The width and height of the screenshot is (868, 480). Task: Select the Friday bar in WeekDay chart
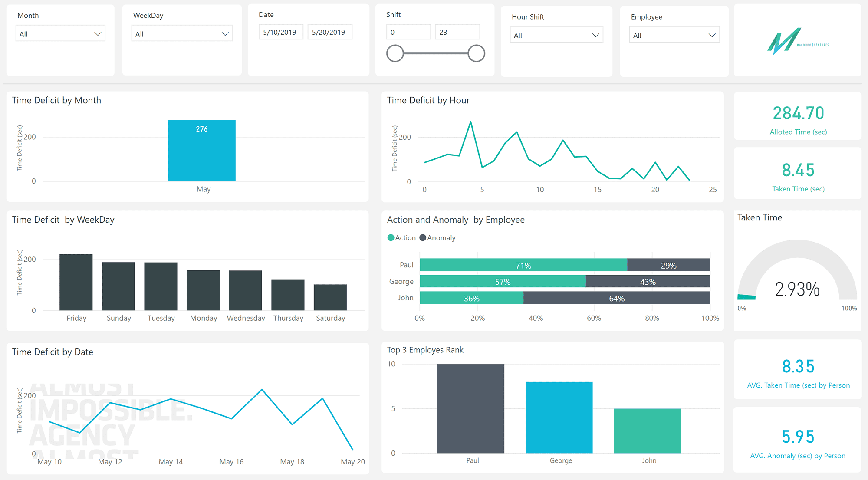coord(76,282)
